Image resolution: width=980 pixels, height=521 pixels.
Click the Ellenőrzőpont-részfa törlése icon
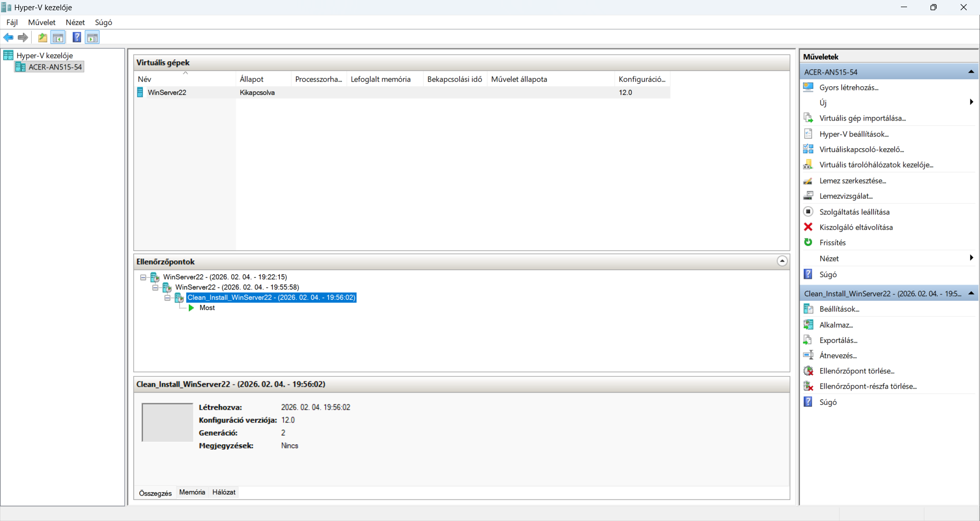(808, 386)
